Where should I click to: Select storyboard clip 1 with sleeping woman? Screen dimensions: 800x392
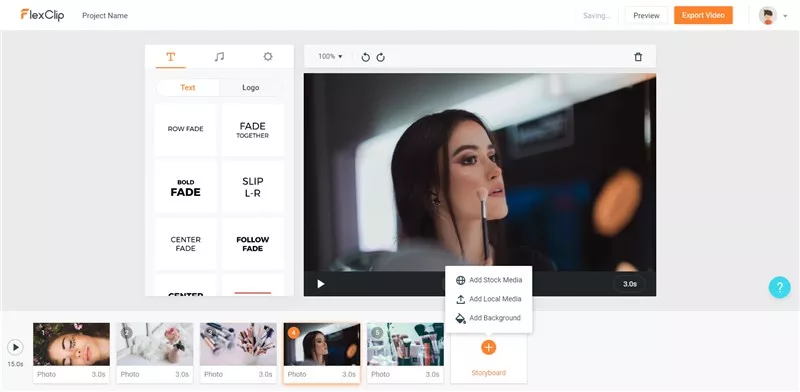[x=71, y=344]
